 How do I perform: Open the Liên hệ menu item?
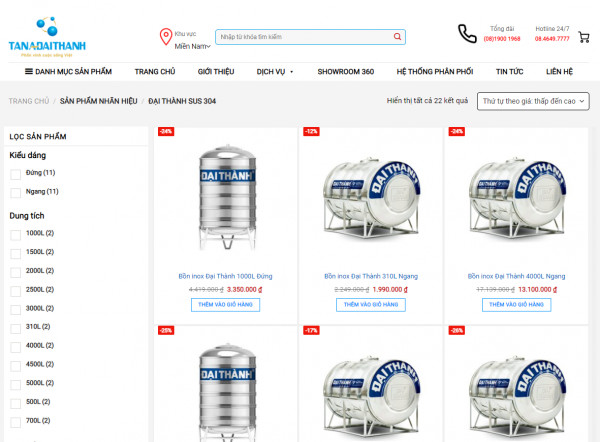559,72
